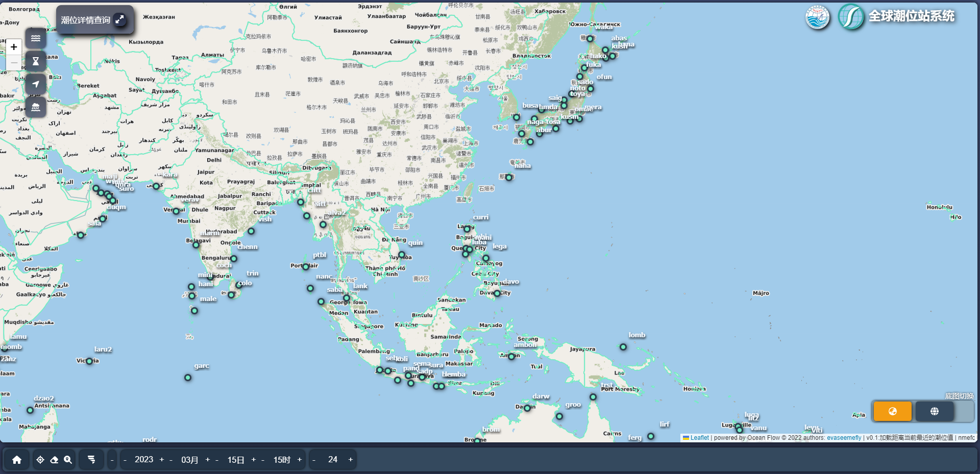Click the 全球潮位站系统 title text
The height and width of the screenshot is (474, 980).
912,16
